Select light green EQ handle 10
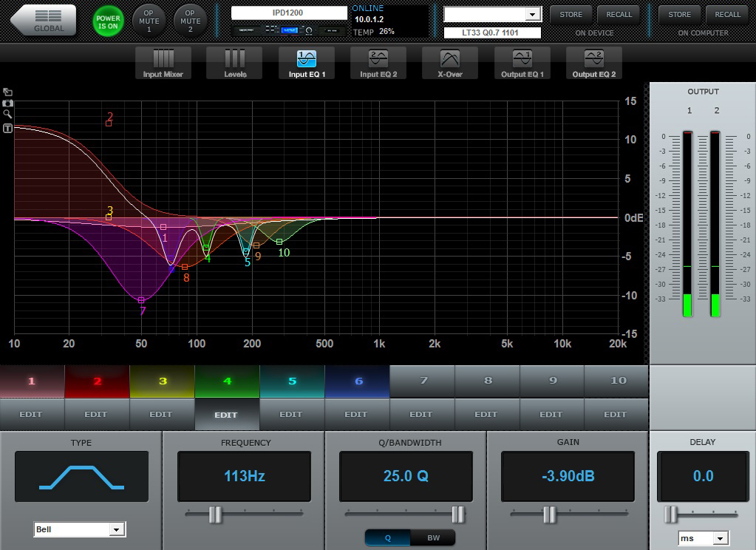 click(x=279, y=242)
